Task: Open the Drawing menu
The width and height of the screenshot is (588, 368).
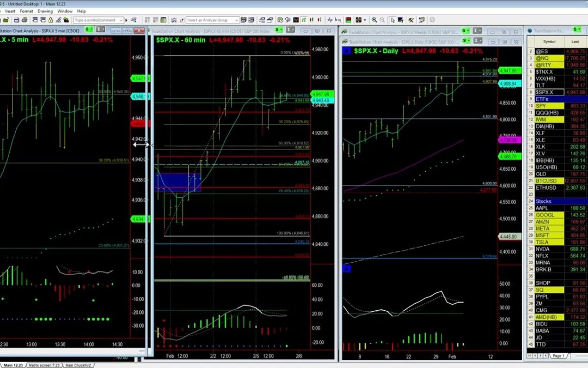Action: [x=45, y=11]
